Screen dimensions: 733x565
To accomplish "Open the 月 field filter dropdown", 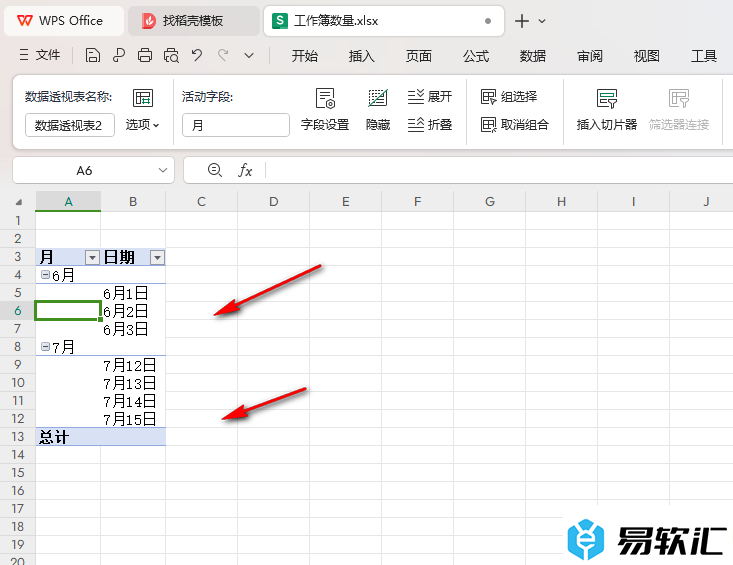I will (x=92, y=257).
